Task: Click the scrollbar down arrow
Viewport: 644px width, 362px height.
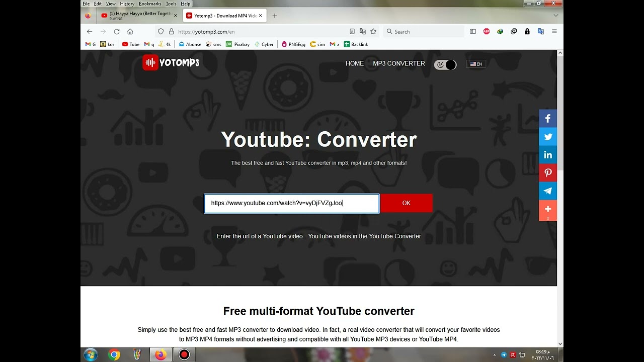Action: 560,344
